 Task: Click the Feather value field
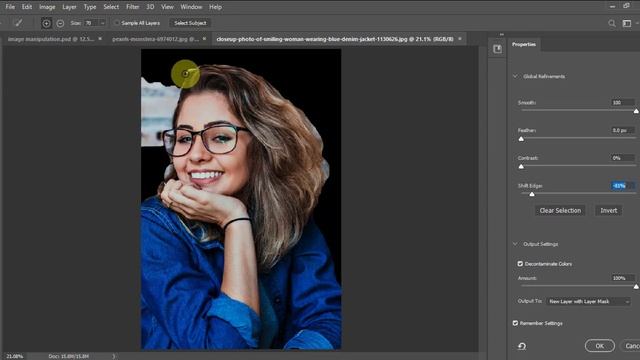622,130
